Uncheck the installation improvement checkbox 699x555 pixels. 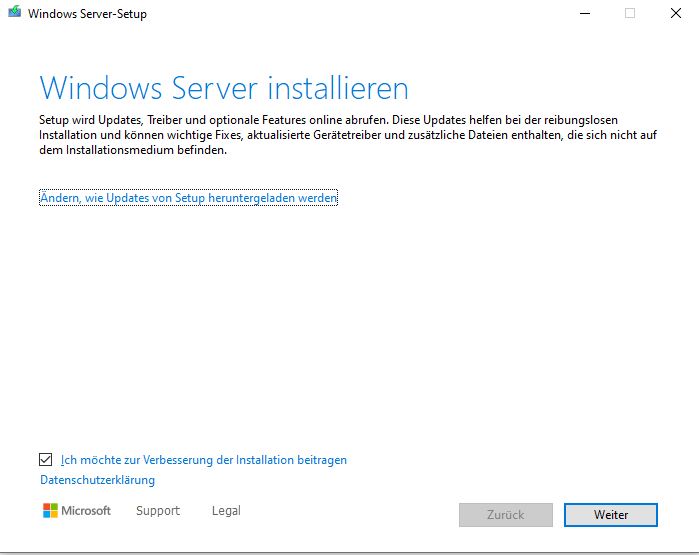(x=45, y=460)
